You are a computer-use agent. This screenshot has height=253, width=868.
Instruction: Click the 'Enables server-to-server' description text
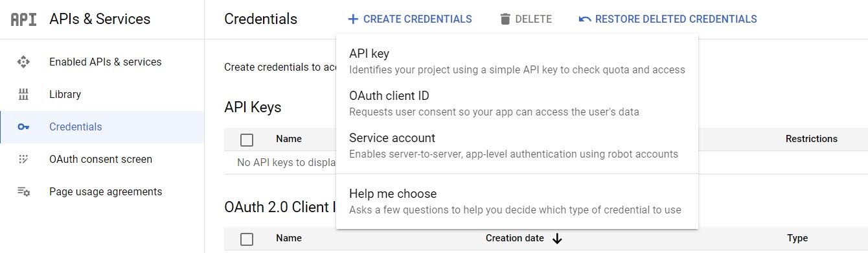click(x=514, y=154)
